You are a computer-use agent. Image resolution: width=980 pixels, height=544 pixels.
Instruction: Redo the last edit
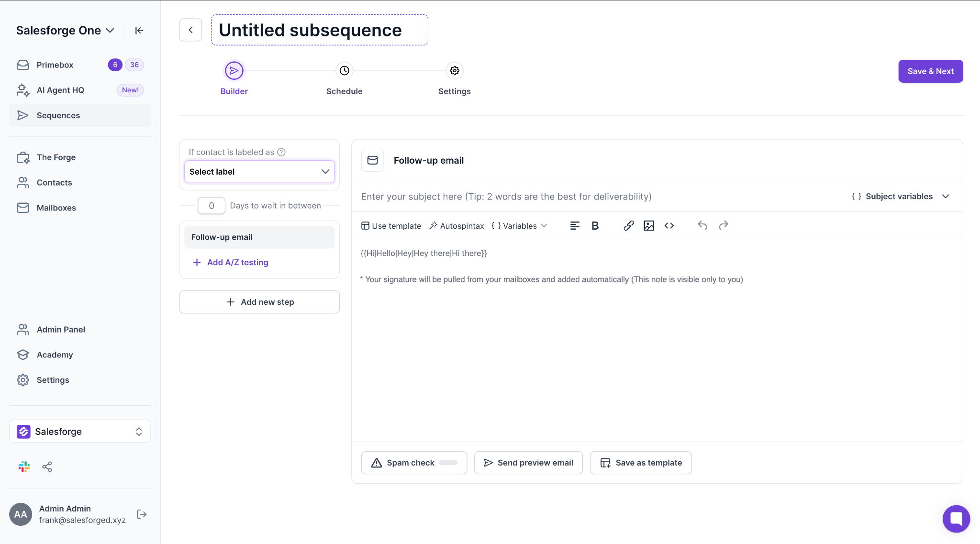(x=724, y=225)
